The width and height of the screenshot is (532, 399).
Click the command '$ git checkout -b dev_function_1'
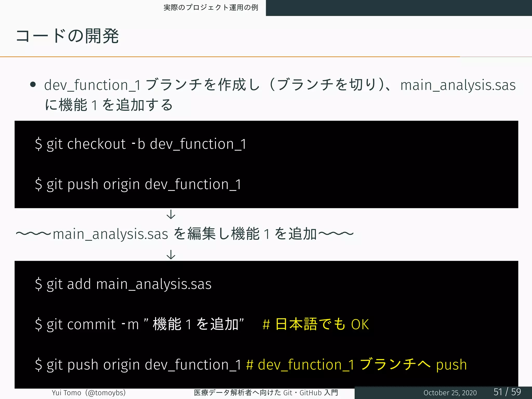tap(141, 144)
